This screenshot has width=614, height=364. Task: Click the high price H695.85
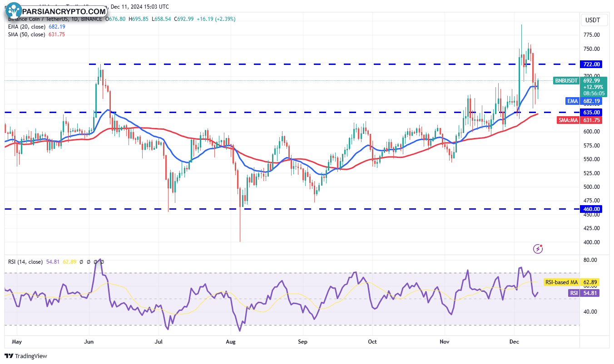(139, 19)
